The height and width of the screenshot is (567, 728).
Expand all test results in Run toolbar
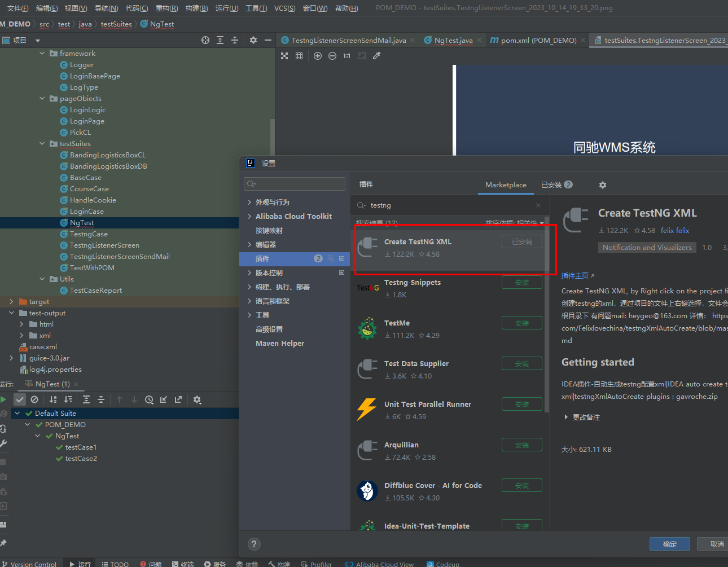(x=86, y=399)
